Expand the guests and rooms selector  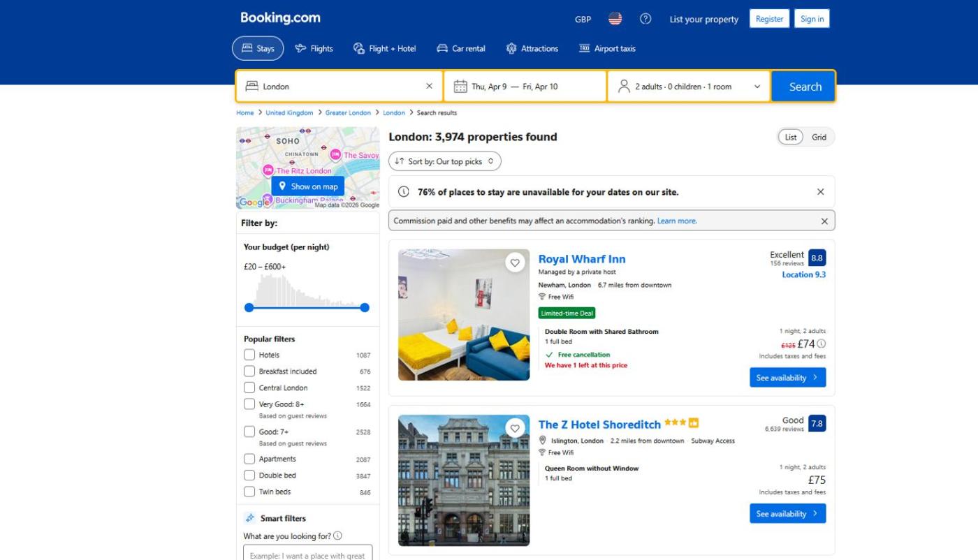[x=688, y=87]
